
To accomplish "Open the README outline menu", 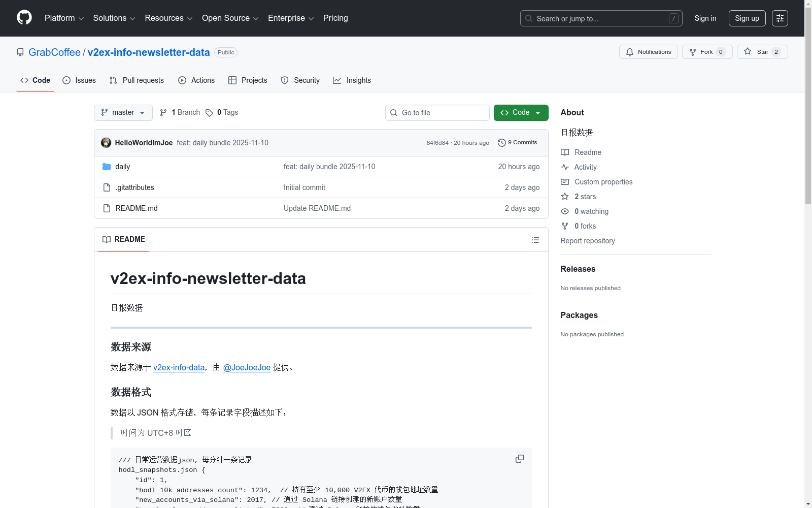I will pos(535,240).
